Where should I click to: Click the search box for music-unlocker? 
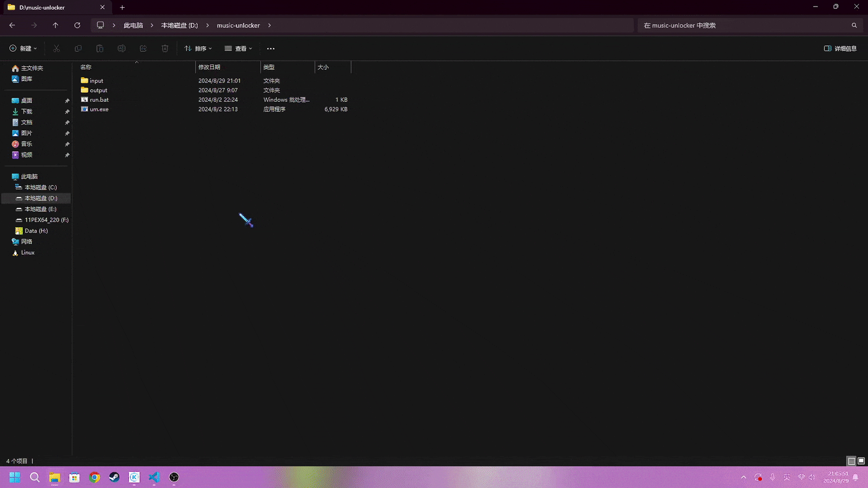[x=744, y=25]
